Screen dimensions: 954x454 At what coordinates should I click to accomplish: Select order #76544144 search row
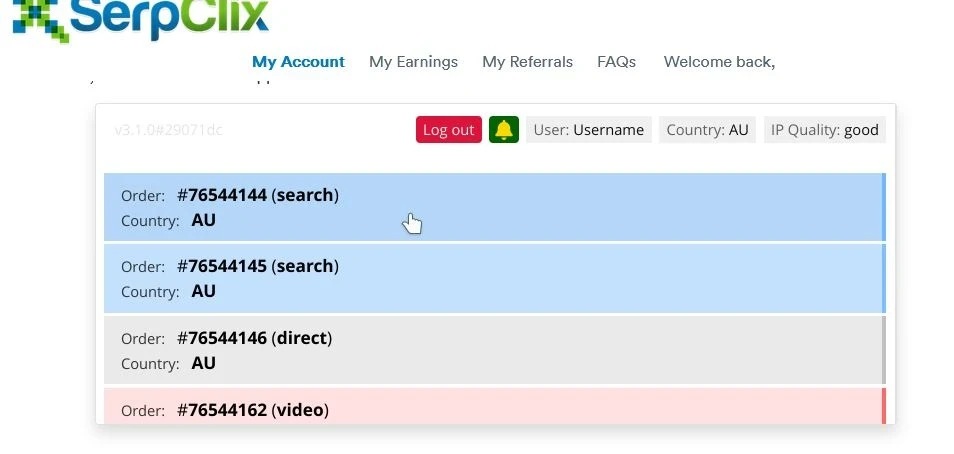pos(495,207)
